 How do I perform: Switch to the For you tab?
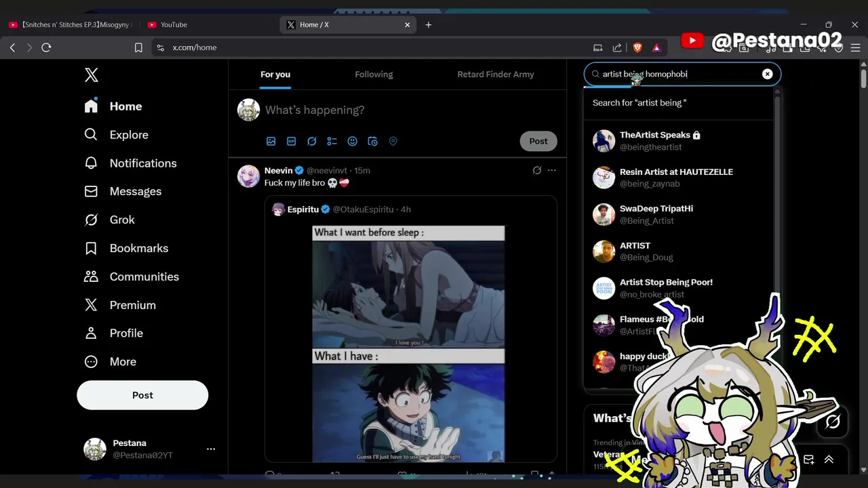[275, 75]
